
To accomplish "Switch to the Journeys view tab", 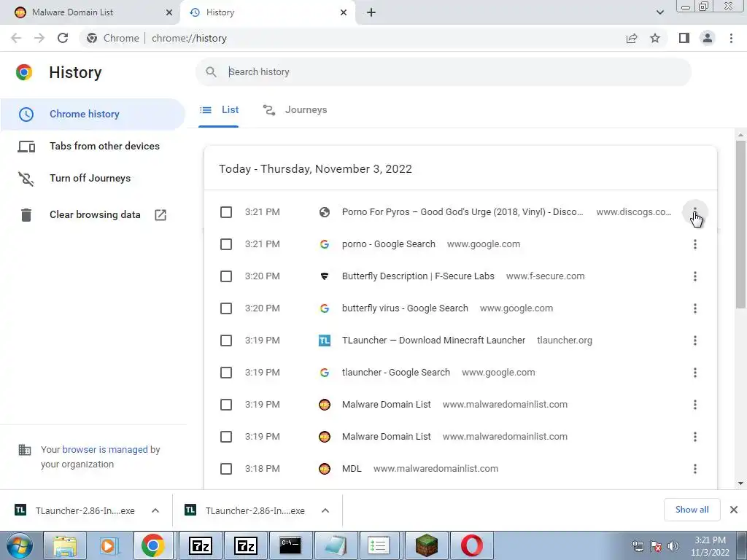I will (295, 110).
